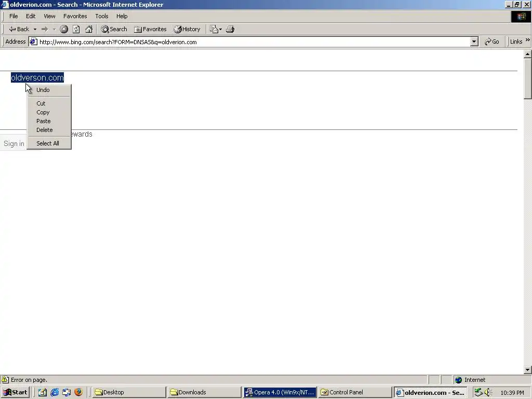This screenshot has height=399, width=532.
Task: Click the Mail toolbar icon
Action: pyautogui.click(x=214, y=29)
